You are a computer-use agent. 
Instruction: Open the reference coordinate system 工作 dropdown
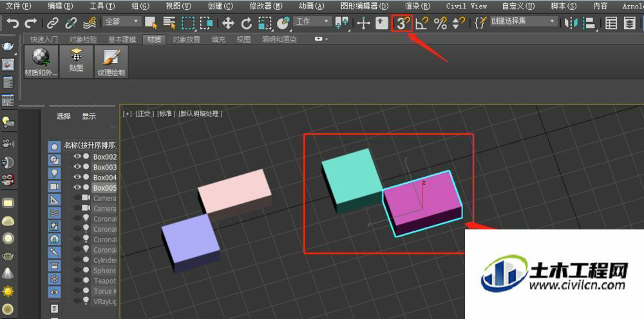pyautogui.click(x=312, y=21)
